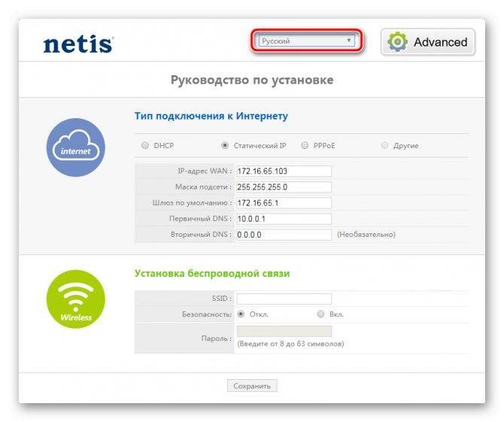Select the Другие connection option
Viewport: 504px width, 422px height.
384,145
